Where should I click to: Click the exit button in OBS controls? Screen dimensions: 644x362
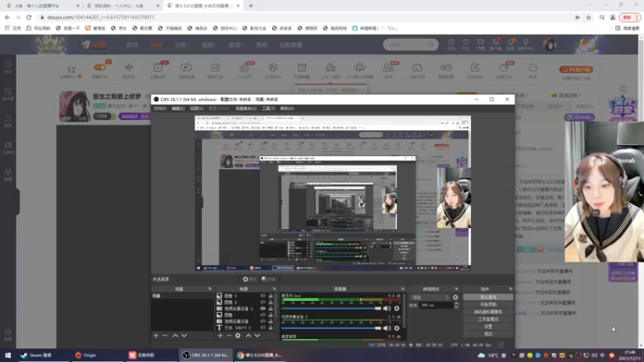(488, 334)
